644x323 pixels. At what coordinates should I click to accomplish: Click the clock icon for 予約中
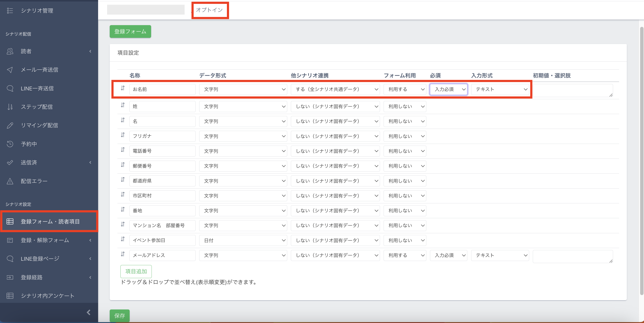pos(10,144)
